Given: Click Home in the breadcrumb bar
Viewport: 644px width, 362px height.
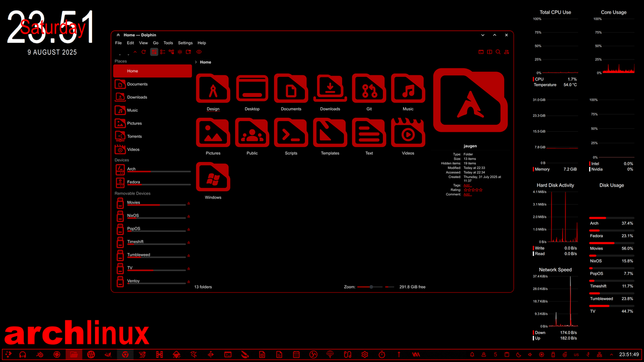Looking at the screenshot, I should [x=205, y=62].
